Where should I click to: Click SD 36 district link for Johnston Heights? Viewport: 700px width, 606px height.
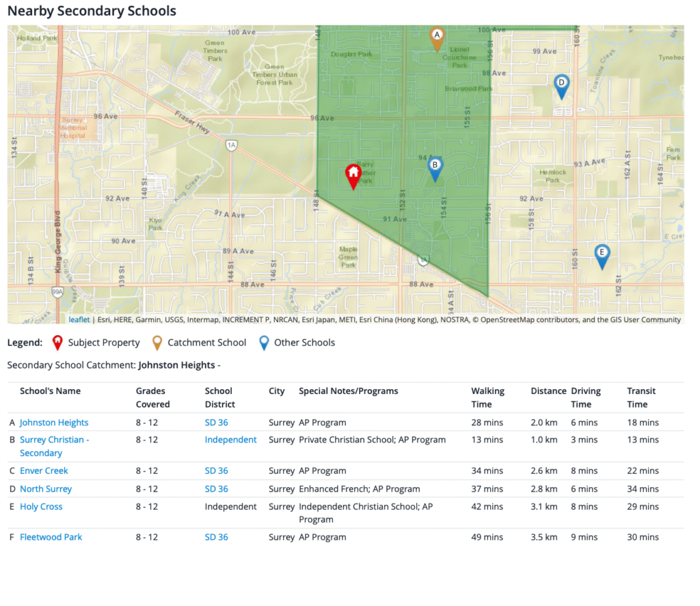216,423
